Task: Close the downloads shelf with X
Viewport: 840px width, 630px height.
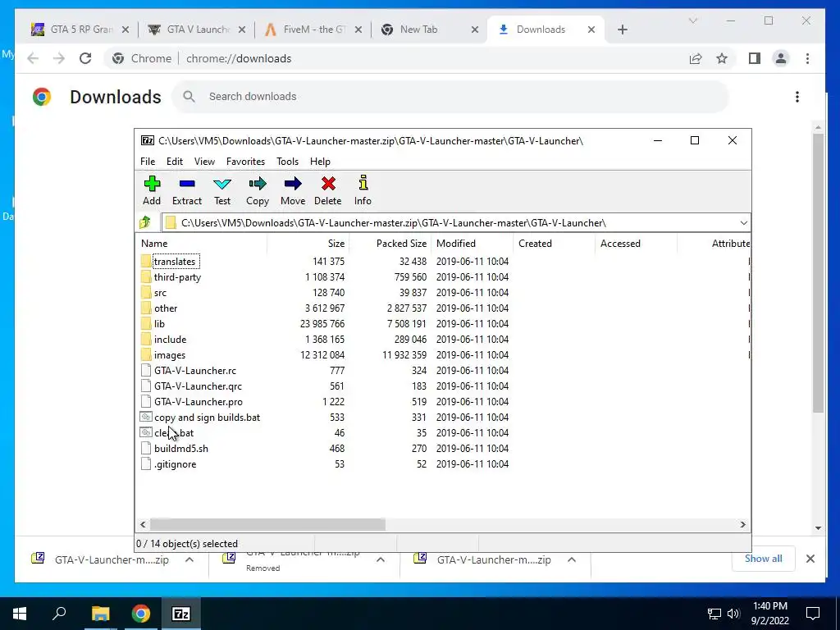Action: [x=810, y=559]
